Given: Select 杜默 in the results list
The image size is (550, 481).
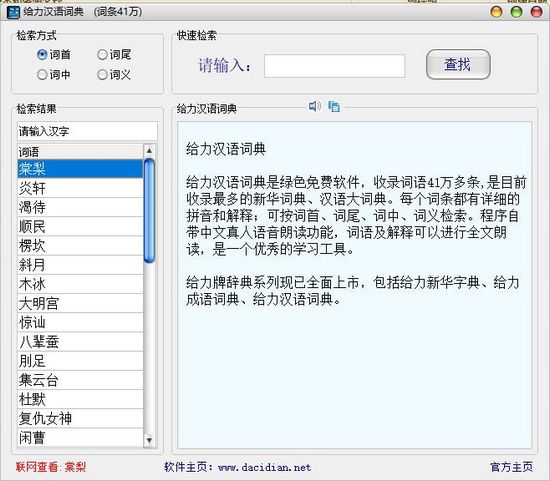Looking at the screenshot, I should pos(80,399).
